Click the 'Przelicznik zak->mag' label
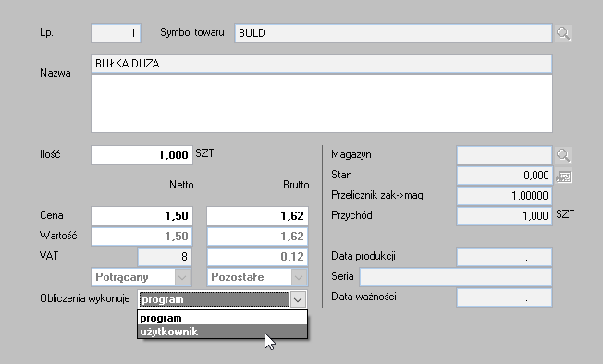Image resolution: width=603 pixels, height=364 pixels. click(377, 195)
